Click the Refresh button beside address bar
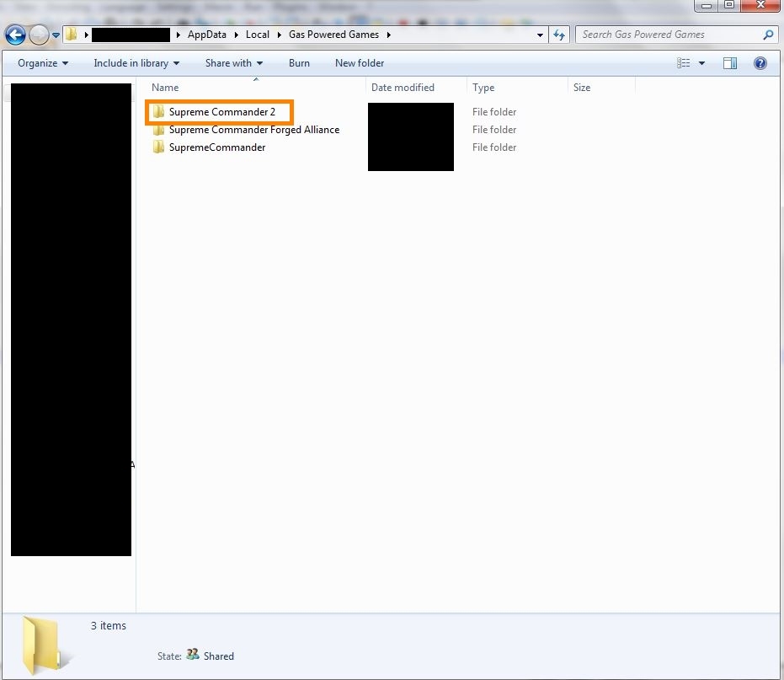The image size is (784, 680). click(559, 35)
